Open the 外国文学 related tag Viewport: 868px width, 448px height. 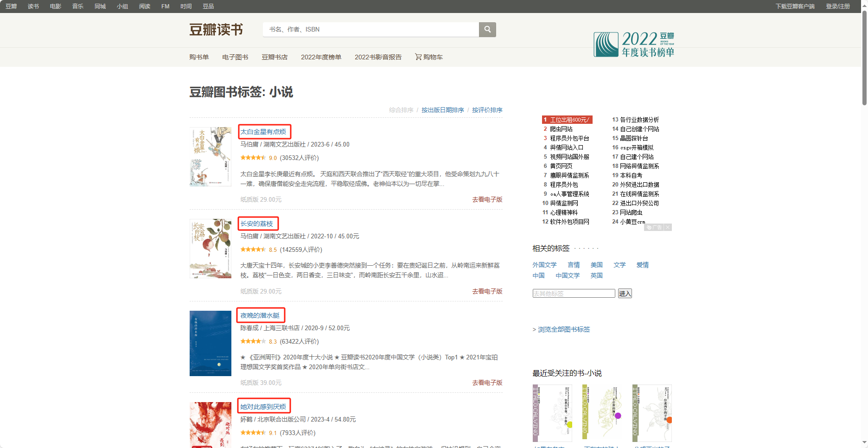(x=544, y=265)
